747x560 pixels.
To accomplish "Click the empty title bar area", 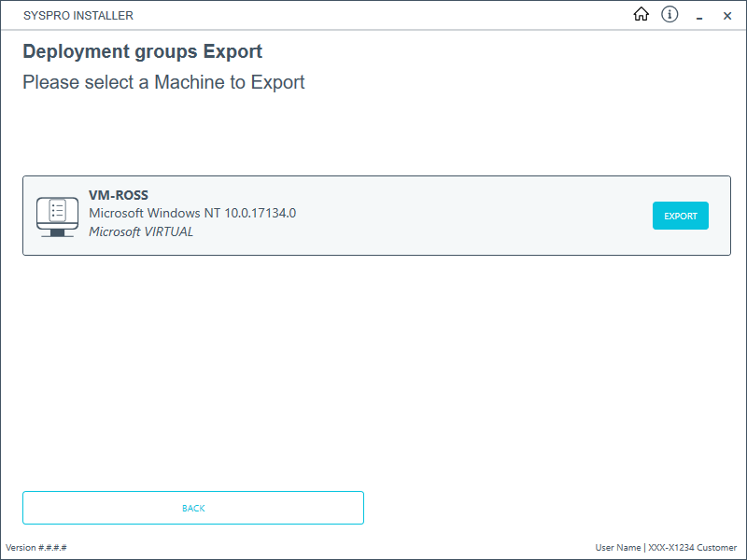I will pyautogui.click(x=373, y=16).
